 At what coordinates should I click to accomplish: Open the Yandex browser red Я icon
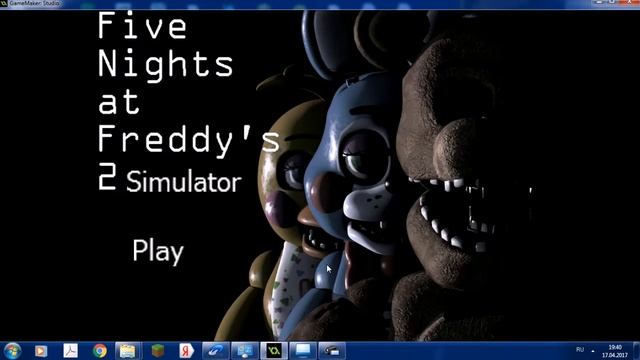coord(186,351)
